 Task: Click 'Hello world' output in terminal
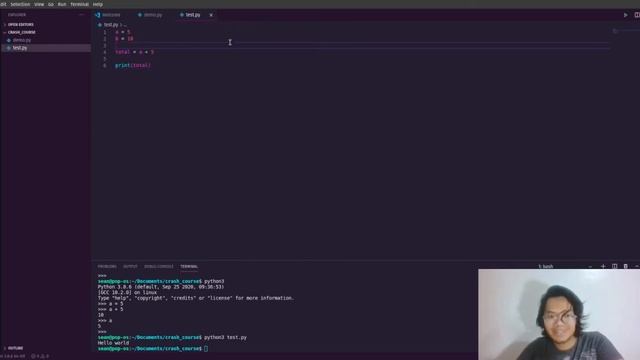coord(113,343)
